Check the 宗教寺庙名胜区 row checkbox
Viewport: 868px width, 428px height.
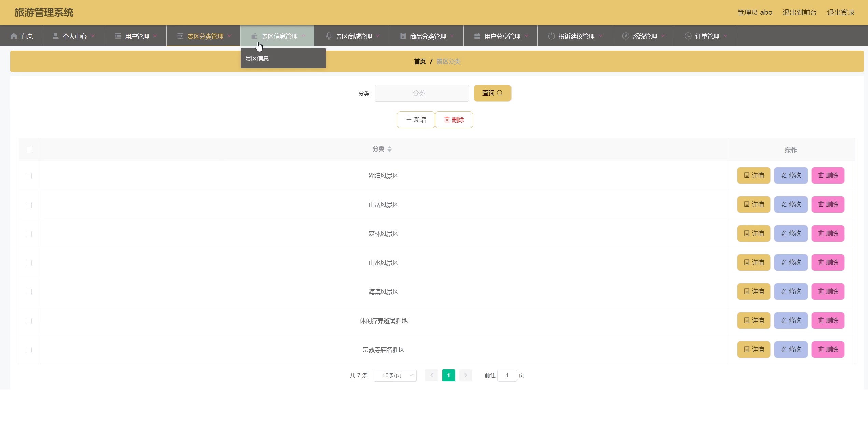tap(29, 350)
